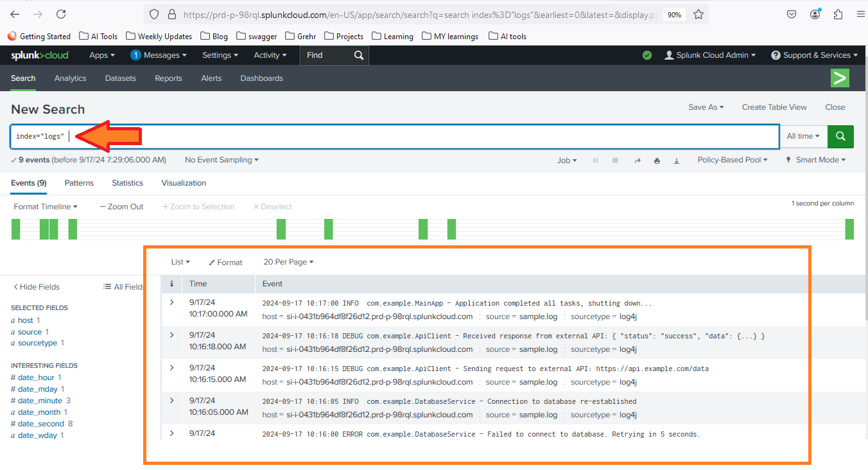Viewport: 868px width, 470px height.
Task: Open the Save As dropdown
Action: (x=706, y=107)
